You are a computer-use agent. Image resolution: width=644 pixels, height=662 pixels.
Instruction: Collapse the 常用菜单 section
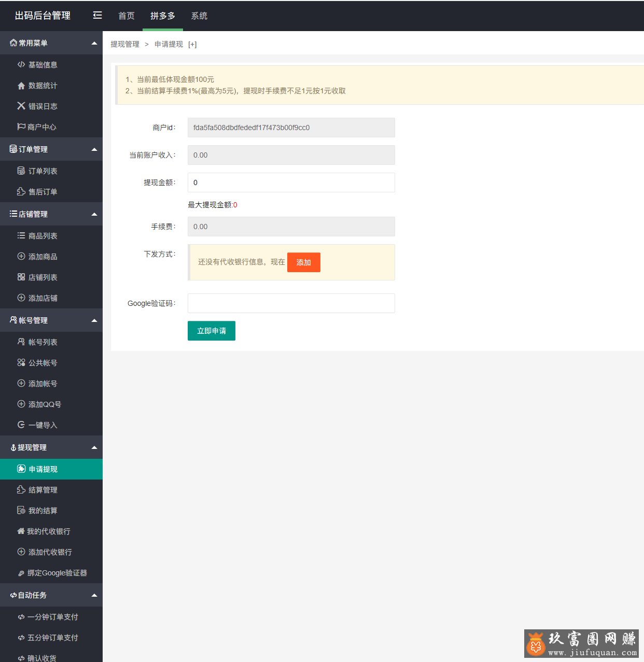[x=94, y=43]
